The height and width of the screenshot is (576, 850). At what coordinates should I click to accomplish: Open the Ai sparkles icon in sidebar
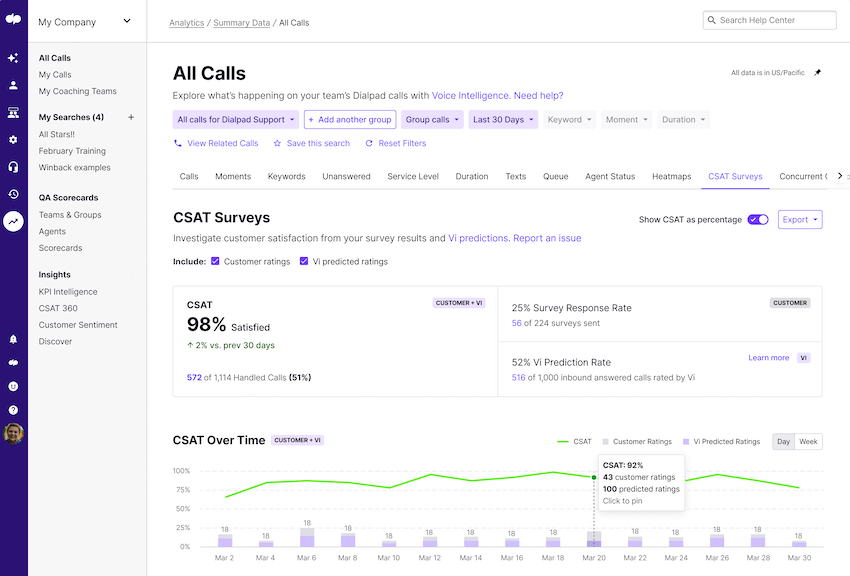[14, 58]
